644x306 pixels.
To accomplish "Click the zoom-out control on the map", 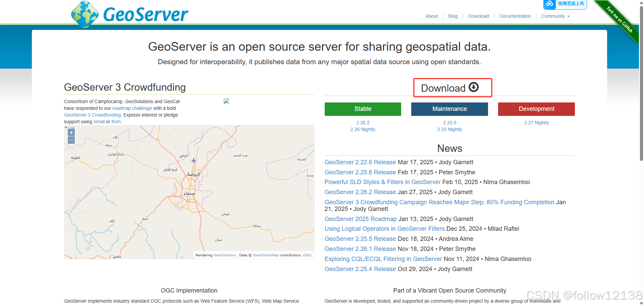I will pos(71,140).
